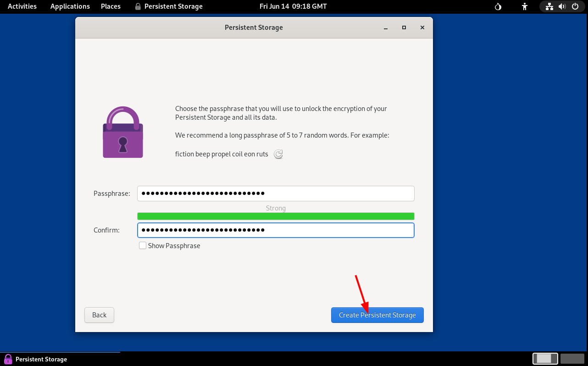Image resolution: width=588 pixels, height=366 pixels.
Task: Click the volume speaker icon
Action: click(562, 6)
